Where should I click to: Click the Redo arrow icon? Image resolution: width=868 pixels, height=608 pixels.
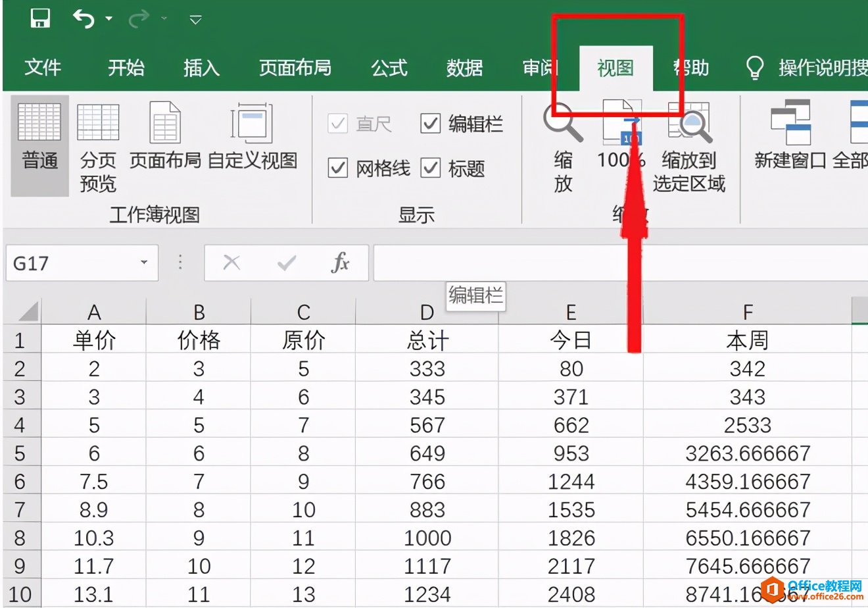pyautogui.click(x=139, y=20)
